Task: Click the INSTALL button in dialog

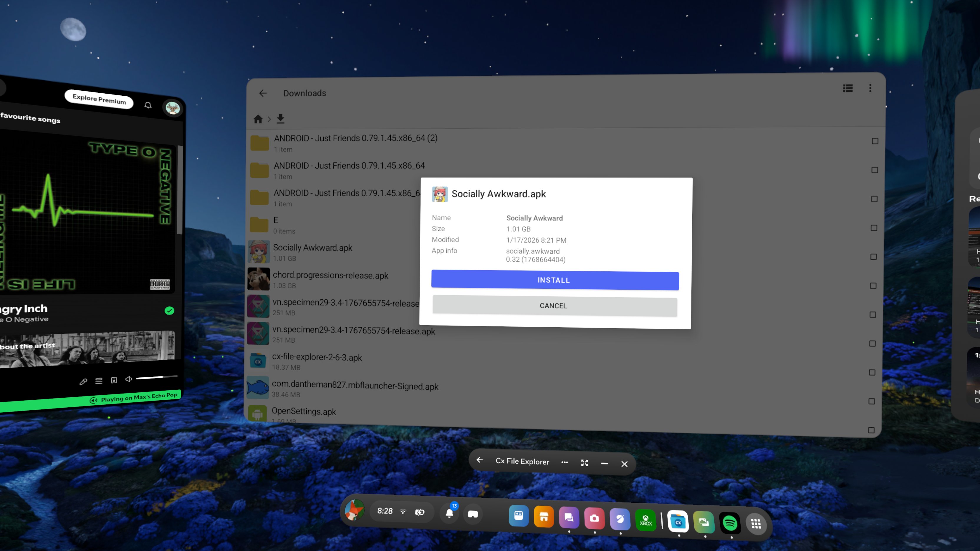Action: 555,280
